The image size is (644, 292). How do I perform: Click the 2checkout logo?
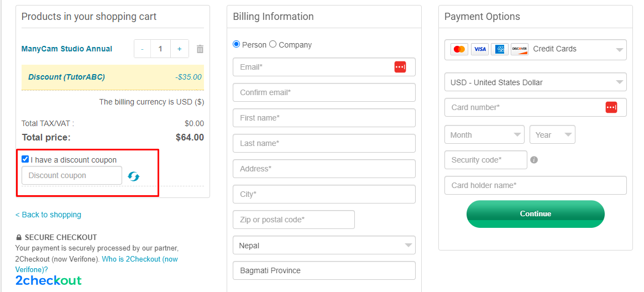click(49, 280)
